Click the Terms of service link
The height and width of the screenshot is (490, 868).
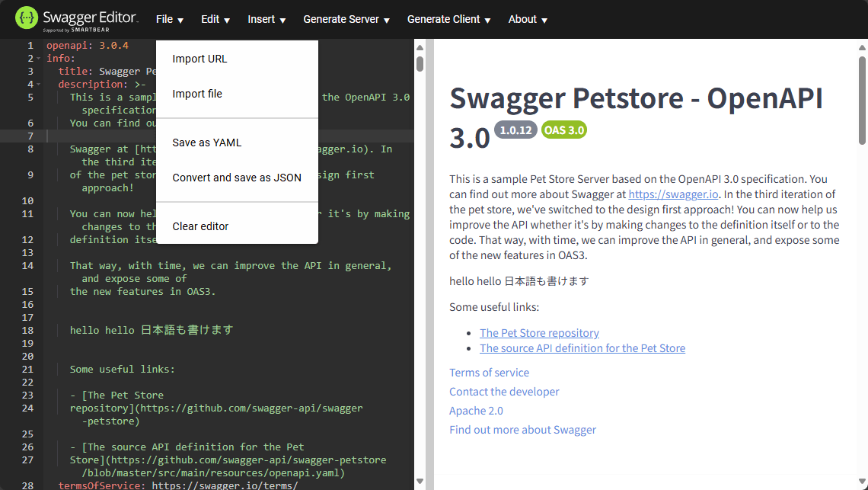[x=489, y=373]
